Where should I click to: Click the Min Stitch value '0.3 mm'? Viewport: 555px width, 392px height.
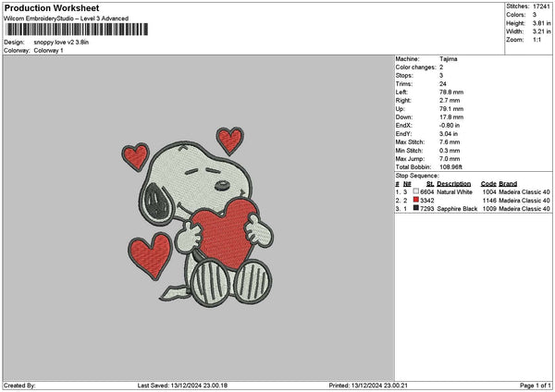click(450, 151)
